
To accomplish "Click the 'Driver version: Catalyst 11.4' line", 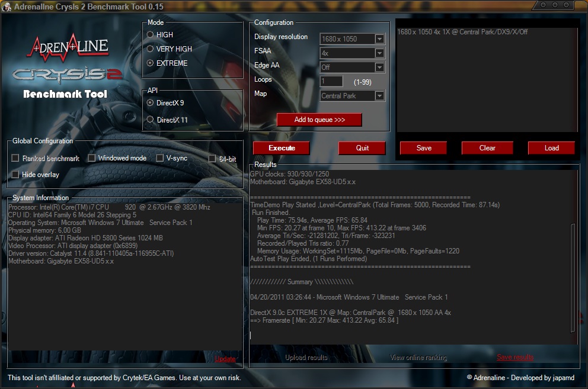I will coord(91,253).
